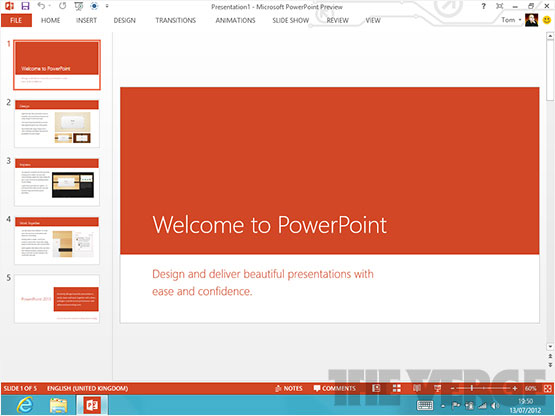The width and height of the screenshot is (555, 416).
Task: Toggle full screen mode icon in title bar
Action: click(x=499, y=6)
